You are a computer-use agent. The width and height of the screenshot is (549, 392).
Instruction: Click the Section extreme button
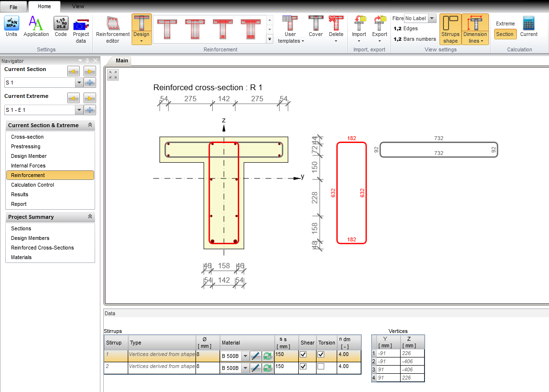tap(505, 34)
